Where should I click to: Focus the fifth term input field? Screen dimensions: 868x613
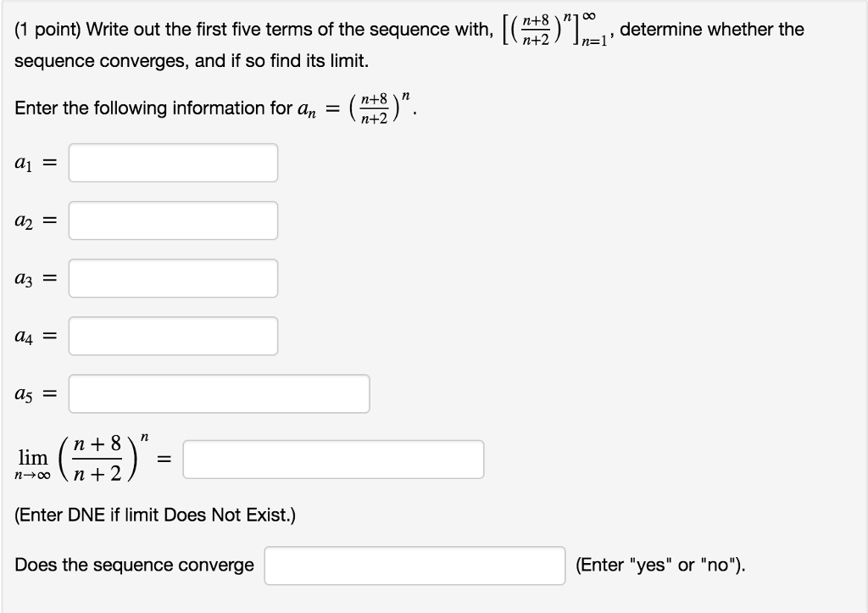(220, 393)
